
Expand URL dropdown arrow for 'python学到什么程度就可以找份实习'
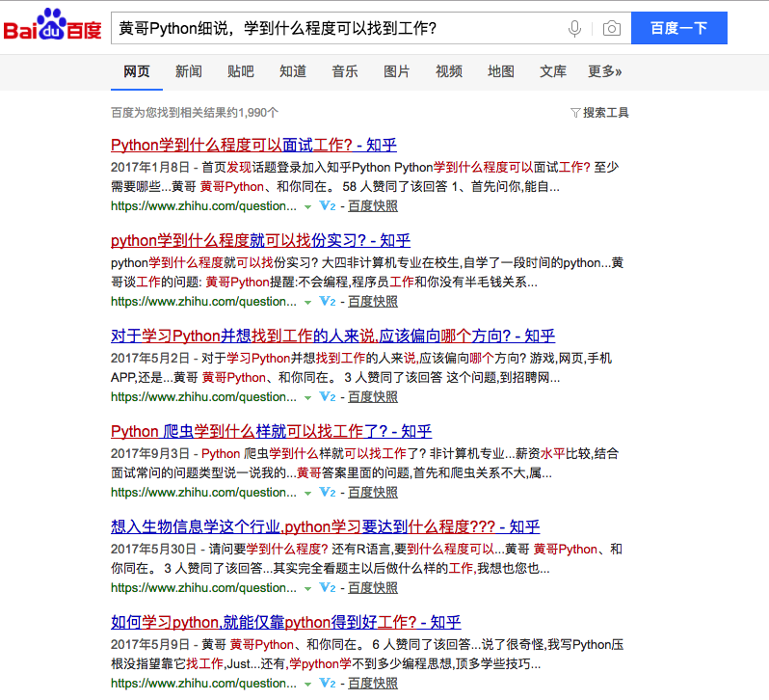pyautogui.click(x=307, y=302)
